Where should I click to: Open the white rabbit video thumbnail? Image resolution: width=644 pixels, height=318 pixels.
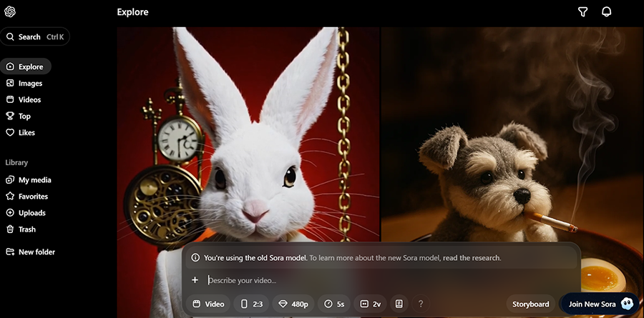point(248,136)
